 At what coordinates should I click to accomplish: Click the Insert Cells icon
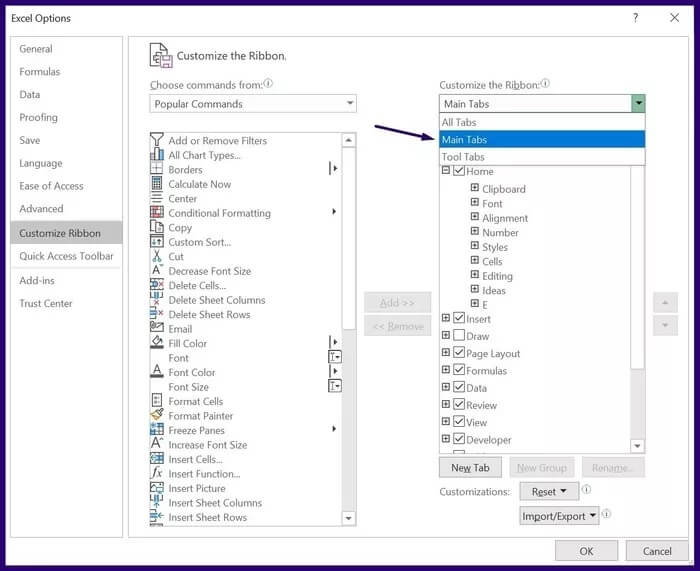point(157,458)
